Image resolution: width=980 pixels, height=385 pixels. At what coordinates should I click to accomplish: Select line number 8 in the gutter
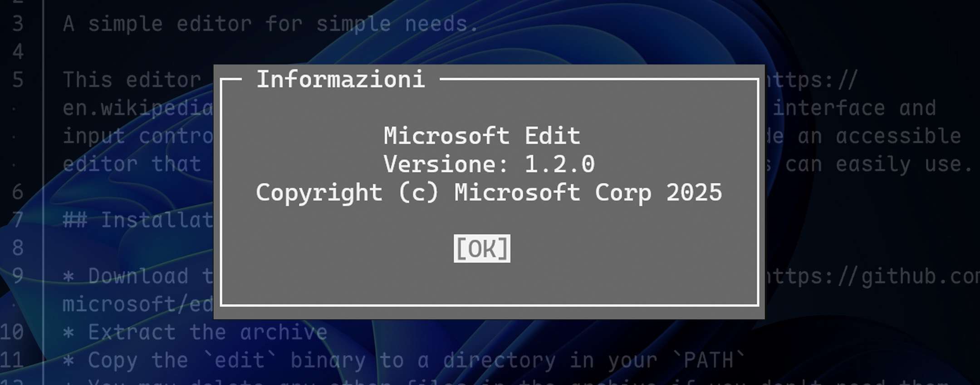pos(18,248)
